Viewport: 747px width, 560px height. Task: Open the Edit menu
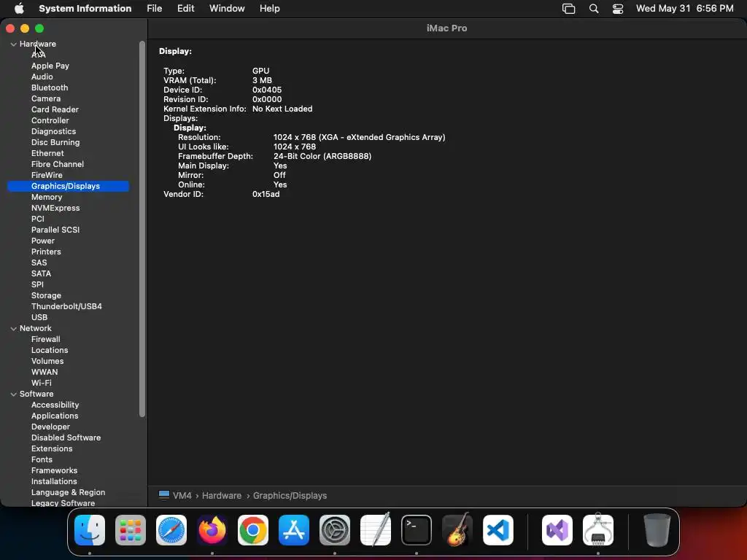pos(186,9)
